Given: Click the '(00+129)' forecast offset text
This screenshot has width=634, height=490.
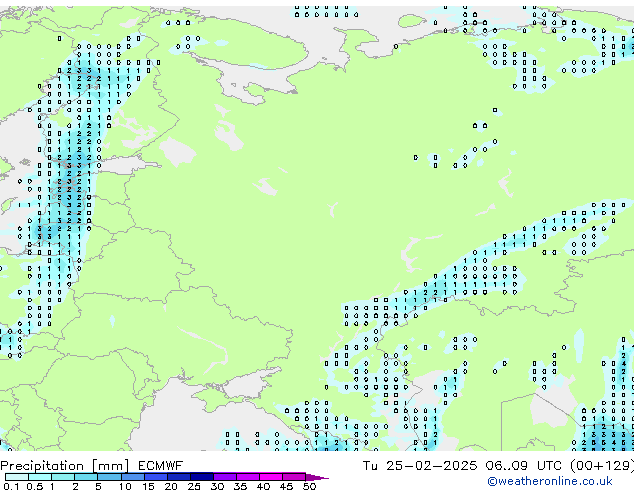Looking at the screenshot, I should 602,466.
